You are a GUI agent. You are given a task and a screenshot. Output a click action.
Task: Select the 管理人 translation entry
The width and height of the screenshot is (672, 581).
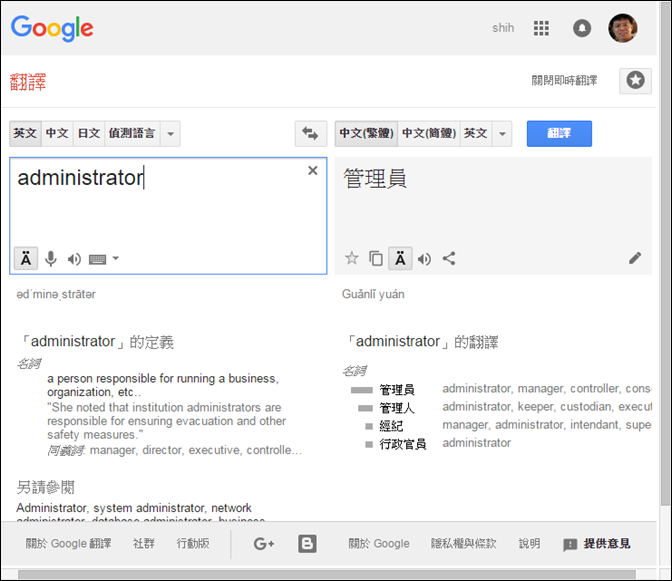tap(397, 408)
